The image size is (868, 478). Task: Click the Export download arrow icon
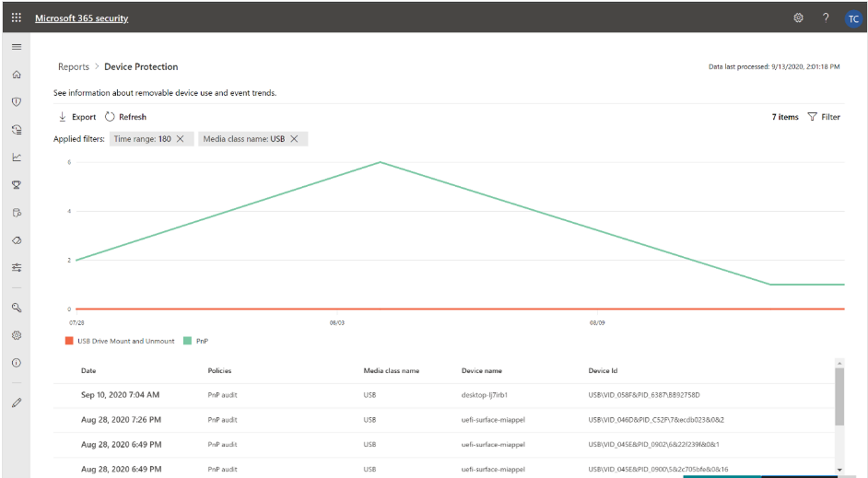(x=63, y=117)
